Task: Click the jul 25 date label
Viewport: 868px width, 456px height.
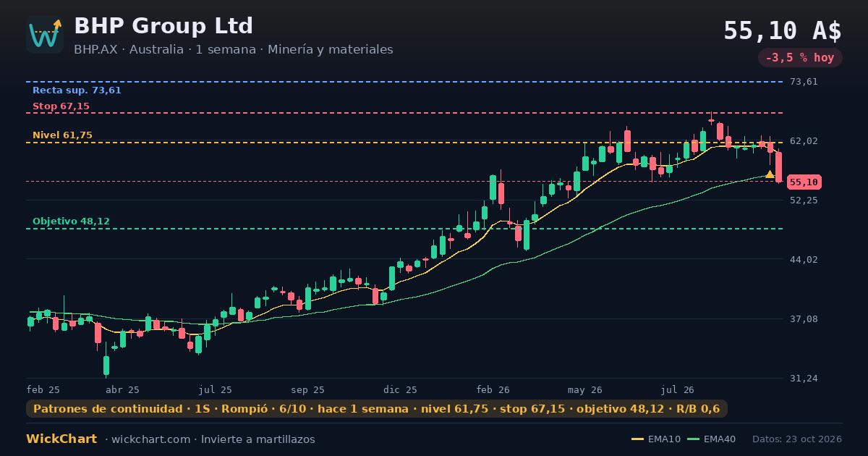Action: [216, 389]
